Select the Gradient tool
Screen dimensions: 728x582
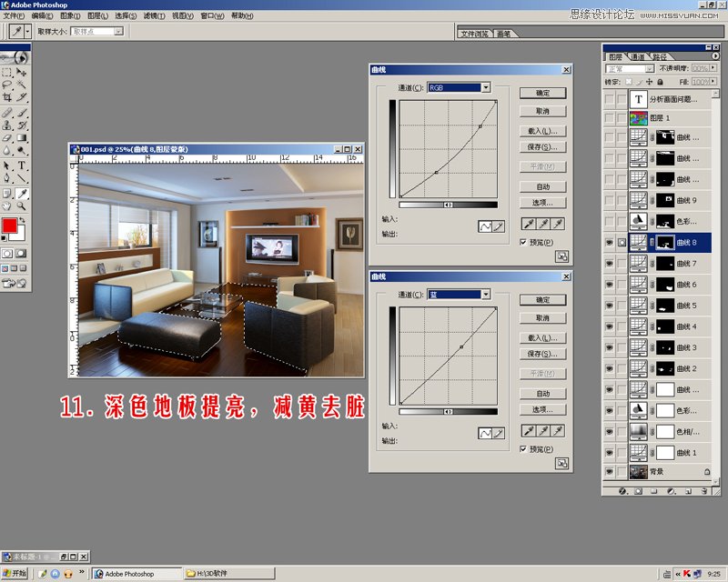21,138
